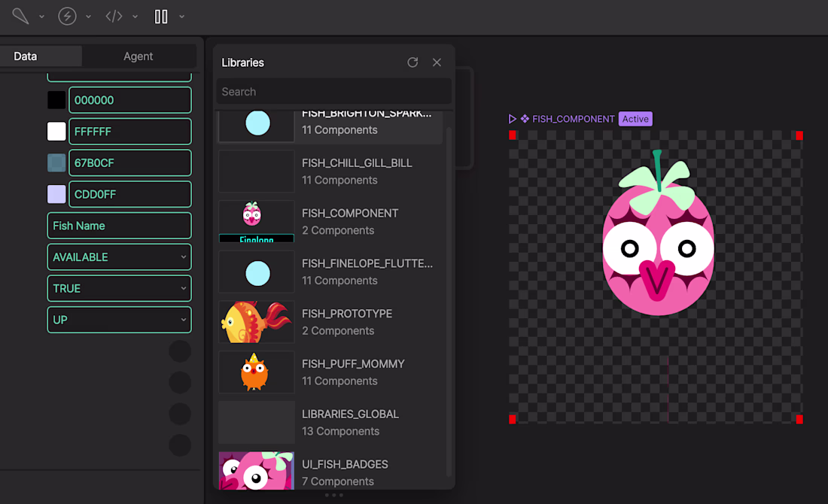Select the FISH_COMPONENT library name in list
Image resolution: width=828 pixels, height=504 pixels.
(350, 213)
